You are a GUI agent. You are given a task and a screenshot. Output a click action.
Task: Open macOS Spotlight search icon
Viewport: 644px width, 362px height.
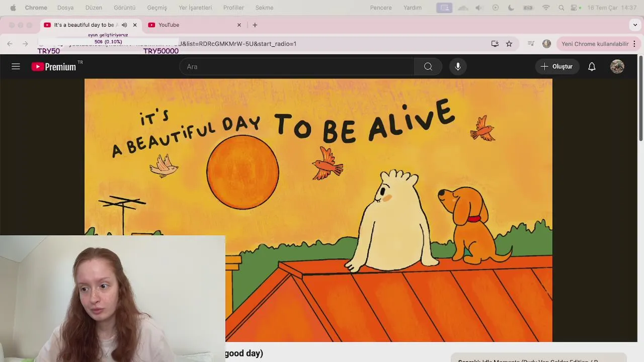pos(561,8)
